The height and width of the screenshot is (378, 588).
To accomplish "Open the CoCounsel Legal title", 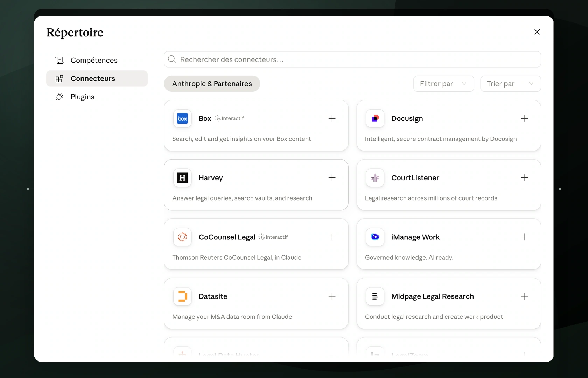I will click(227, 237).
